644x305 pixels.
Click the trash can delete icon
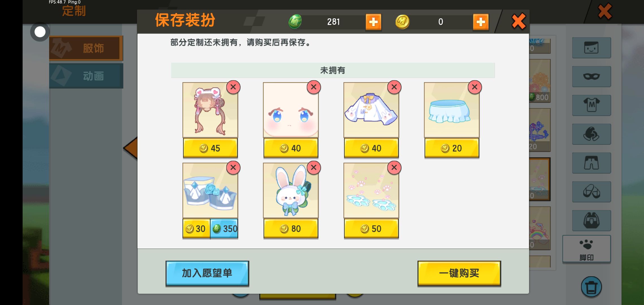pyautogui.click(x=591, y=287)
